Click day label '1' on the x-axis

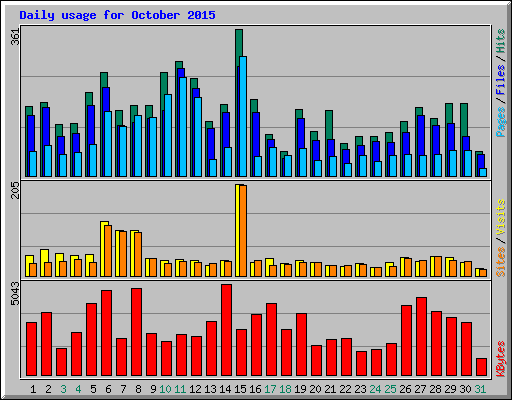tap(33, 389)
